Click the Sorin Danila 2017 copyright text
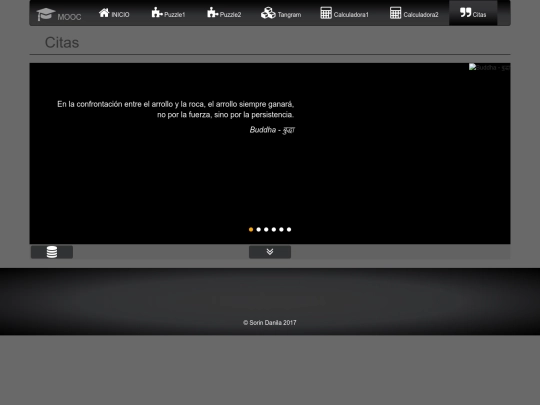540x405 pixels. (x=270, y=323)
